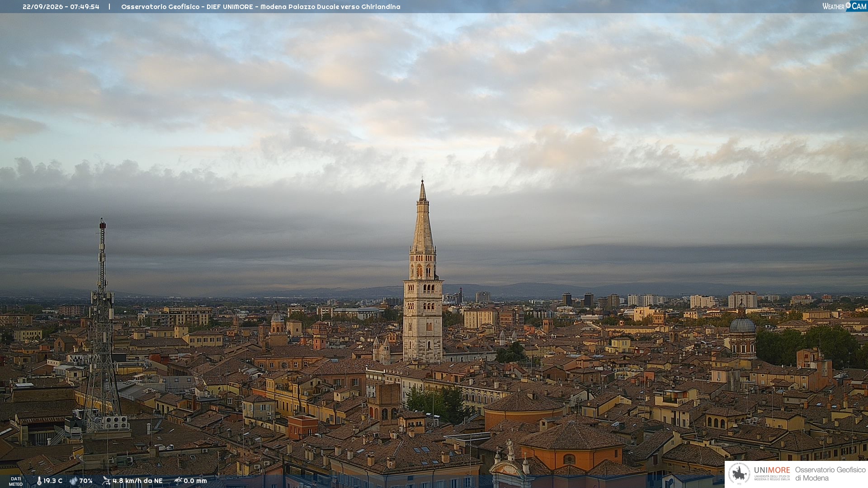
Task: Click the UNIMORE round seal emblem
Action: pyautogui.click(x=739, y=474)
